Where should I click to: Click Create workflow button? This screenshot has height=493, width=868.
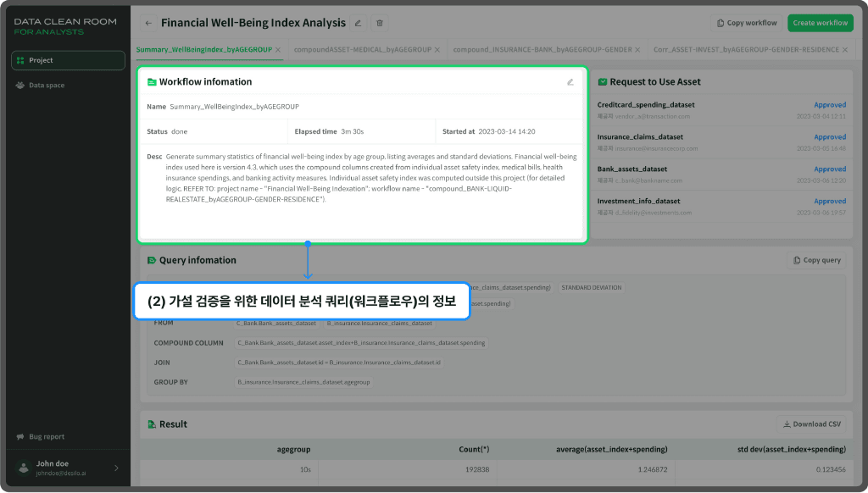tap(821, 23)
